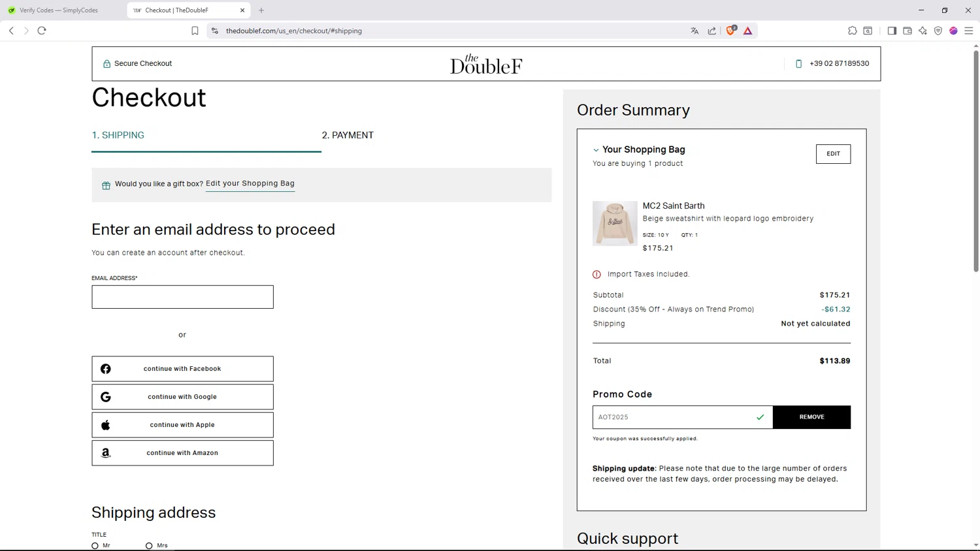The width and height of the screenshot is (980, 551).
Task: Continue with Apple
Action: (182, 425)
